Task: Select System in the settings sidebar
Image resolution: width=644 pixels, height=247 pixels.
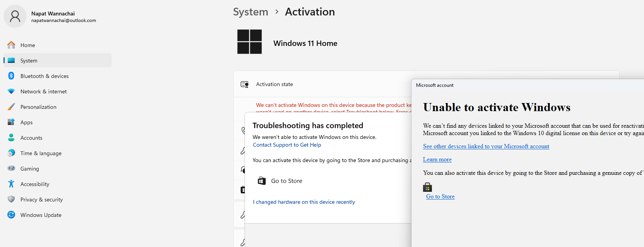Action: pyautogui.click(x=58, y=61)
